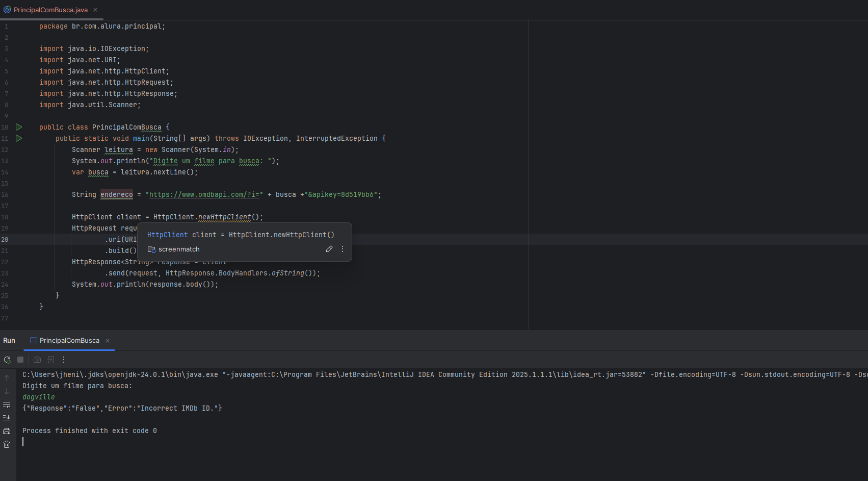Click the down stack trace arrow in console sidebar
The image size is (868, 481).
click(7, 391)
